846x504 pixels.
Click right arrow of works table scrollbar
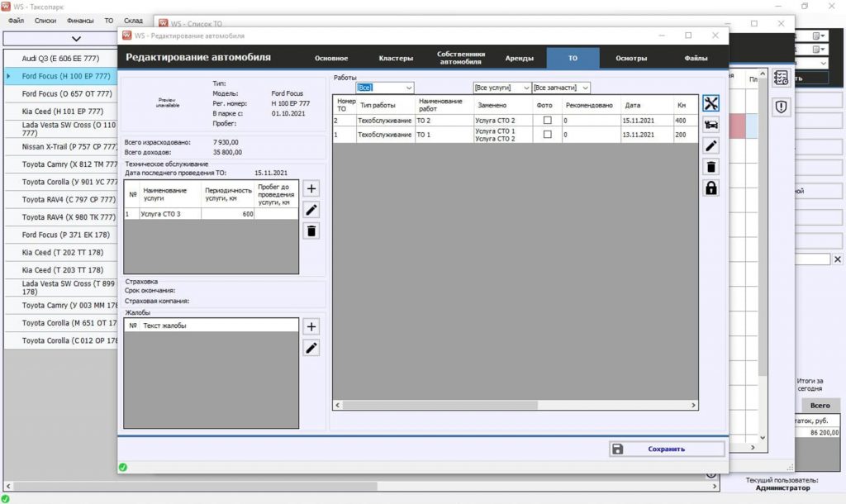(x=693, y=405)
